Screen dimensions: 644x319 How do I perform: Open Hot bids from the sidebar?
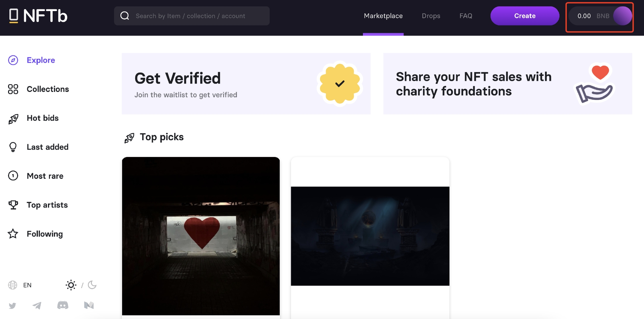point(43,118)
